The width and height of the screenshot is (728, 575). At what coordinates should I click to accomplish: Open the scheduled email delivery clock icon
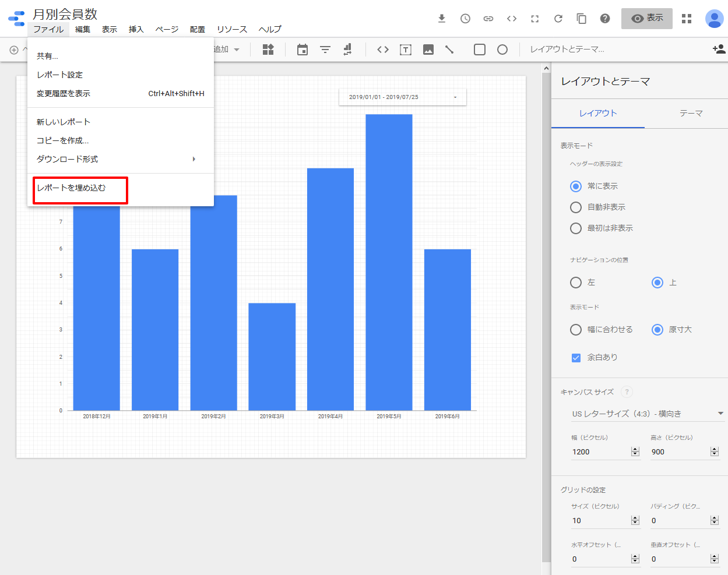tap(465, 19)
